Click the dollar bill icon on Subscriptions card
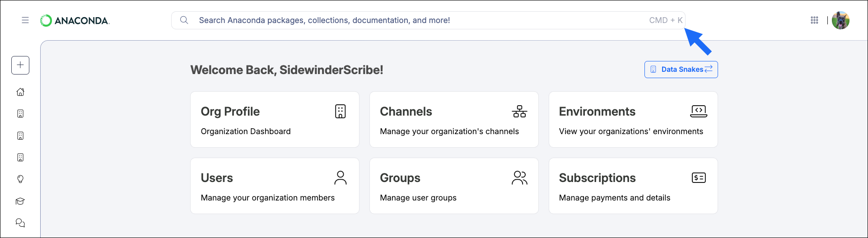Screen dimensions: 868x238 699,178
